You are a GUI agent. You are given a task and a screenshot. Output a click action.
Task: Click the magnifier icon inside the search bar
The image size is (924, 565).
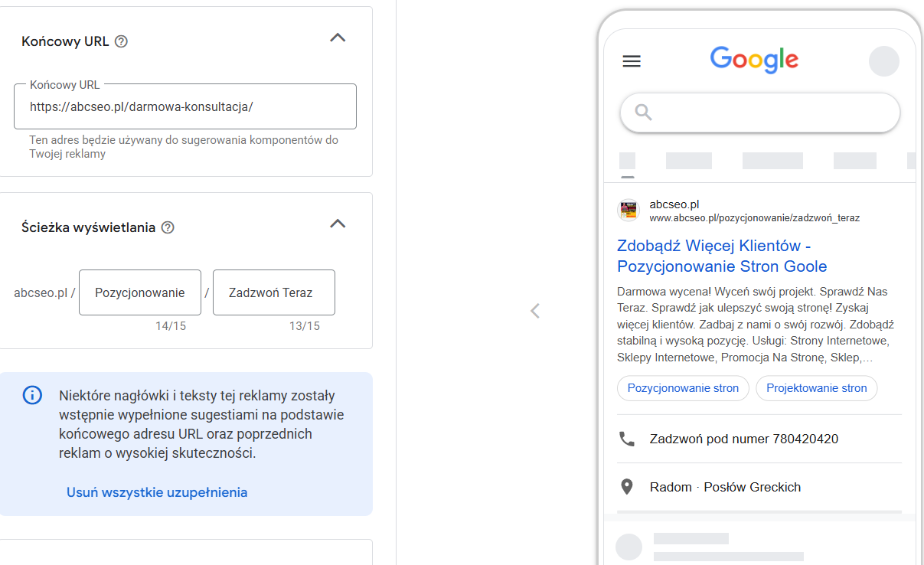(643, 112)
